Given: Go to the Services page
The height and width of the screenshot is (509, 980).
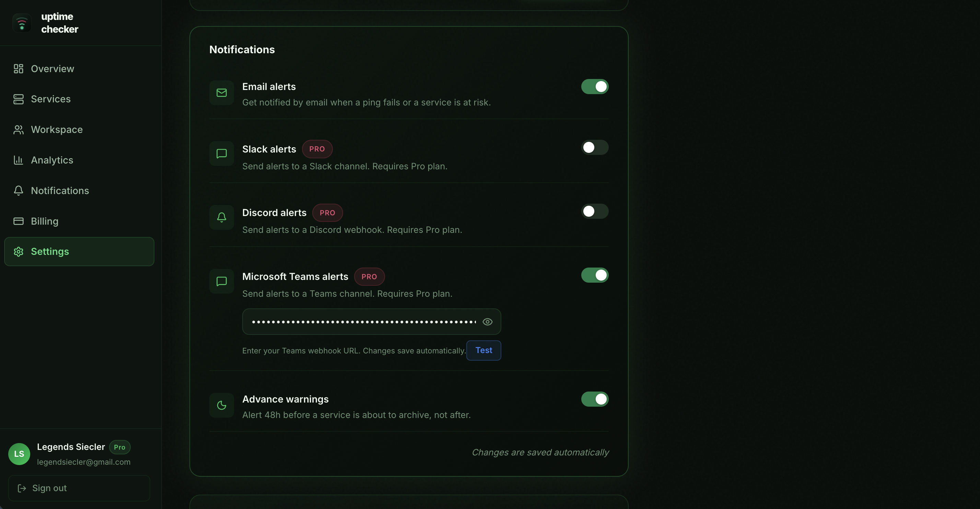Looking at the screenshot, I should (x=79, y=99).
